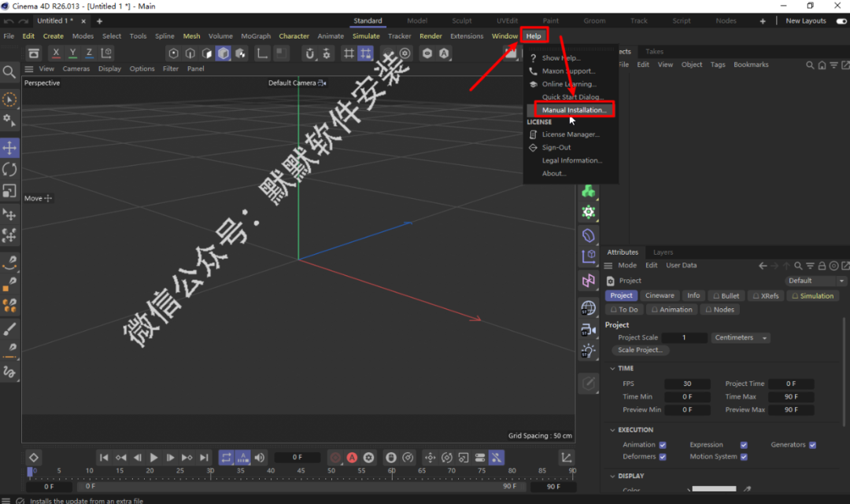850x504 pixels.
Task: Click the red Autokeying icon
Action: [352, 458]
